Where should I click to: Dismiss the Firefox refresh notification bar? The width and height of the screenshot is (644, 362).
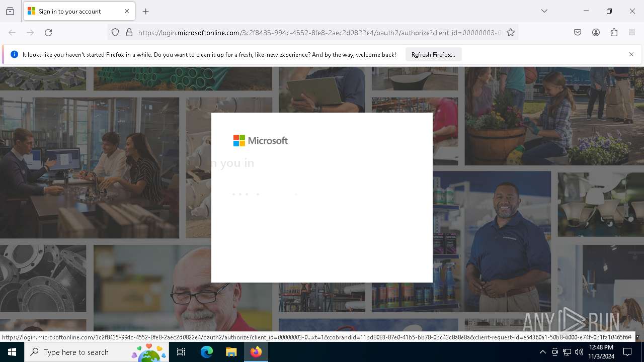pyautogui.click(x=631, y=54)
